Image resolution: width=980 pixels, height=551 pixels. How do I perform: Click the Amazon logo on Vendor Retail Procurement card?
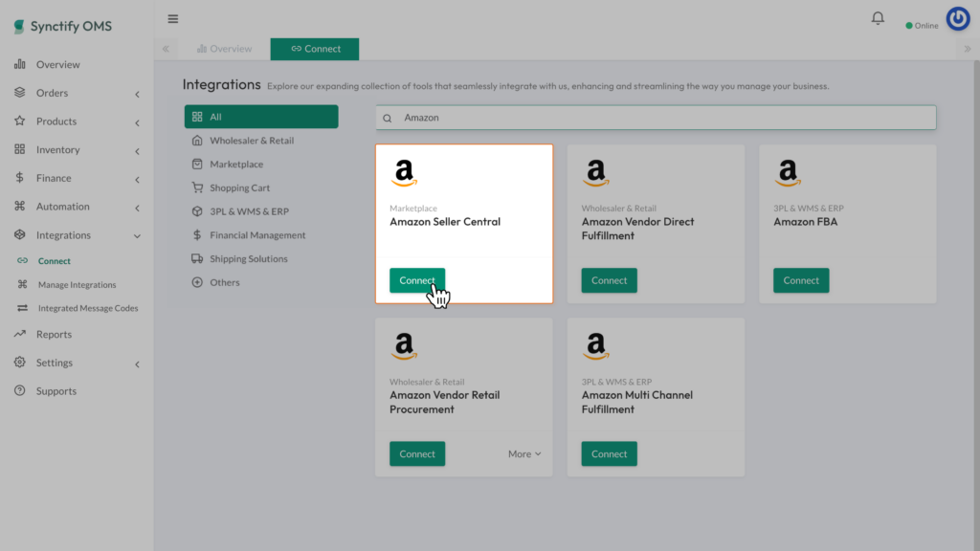[x=404, y=346]
